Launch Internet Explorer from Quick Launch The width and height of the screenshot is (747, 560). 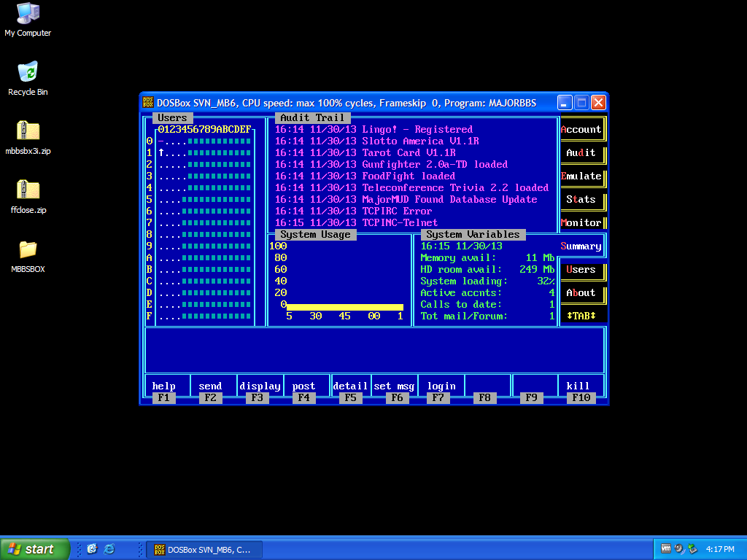click(109, 549)
